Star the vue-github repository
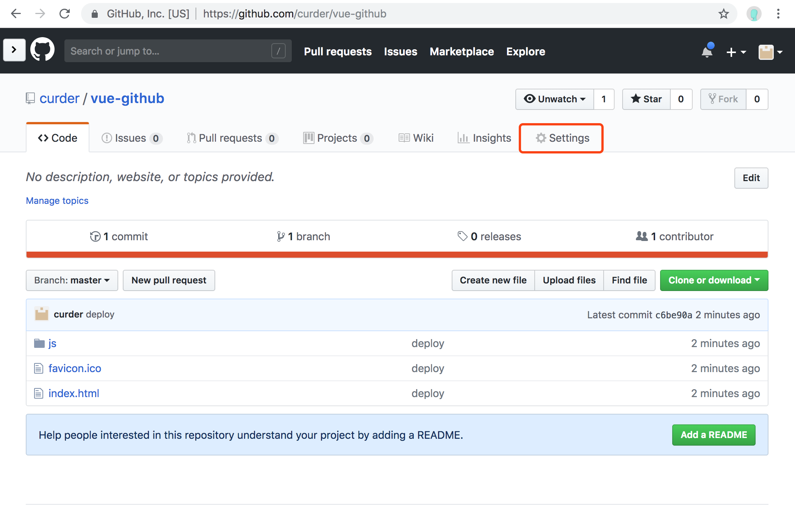Screen dimensions: 795x532 click(646, 99)
